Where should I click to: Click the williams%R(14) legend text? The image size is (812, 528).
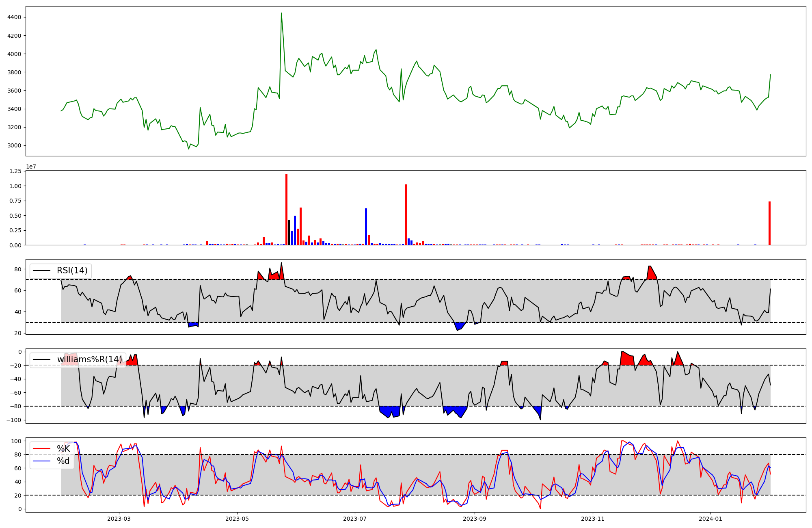pyautogui.click(x=89, y=359)
